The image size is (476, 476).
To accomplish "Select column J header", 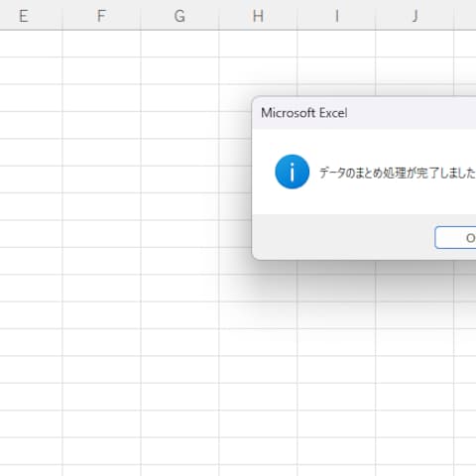I will click(x=415, y=15).
